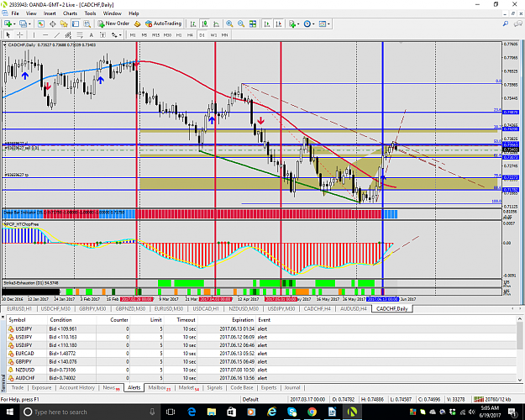The height and width of the screenshot is (420, 525).
Task: Select the M1 timeframe
Action: pyautogui.click(x=133, y=34)
